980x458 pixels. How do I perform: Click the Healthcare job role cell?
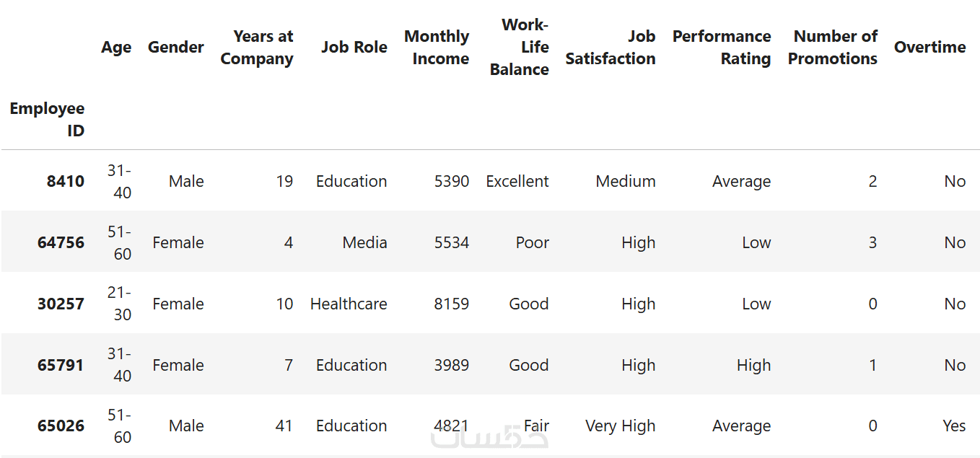pos(349,304)
